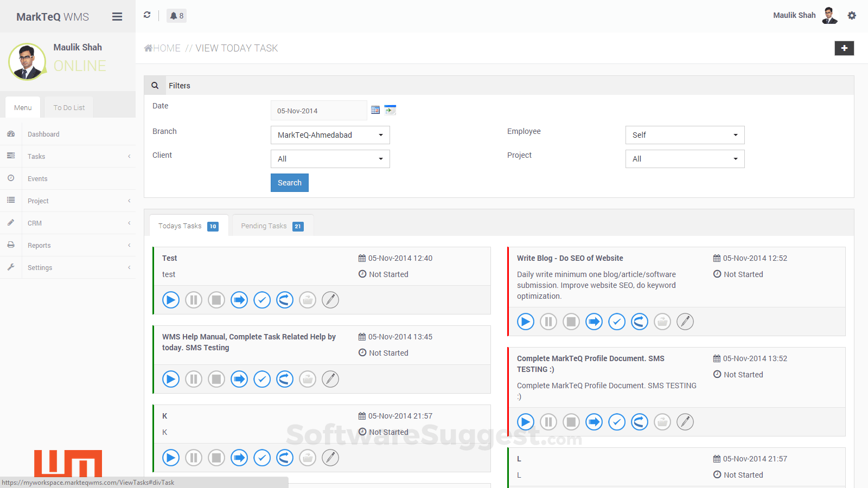The image size is (868, 488).
Task: Click the go-to-date arrow icon beside calendar
Action: click(390, 110)
